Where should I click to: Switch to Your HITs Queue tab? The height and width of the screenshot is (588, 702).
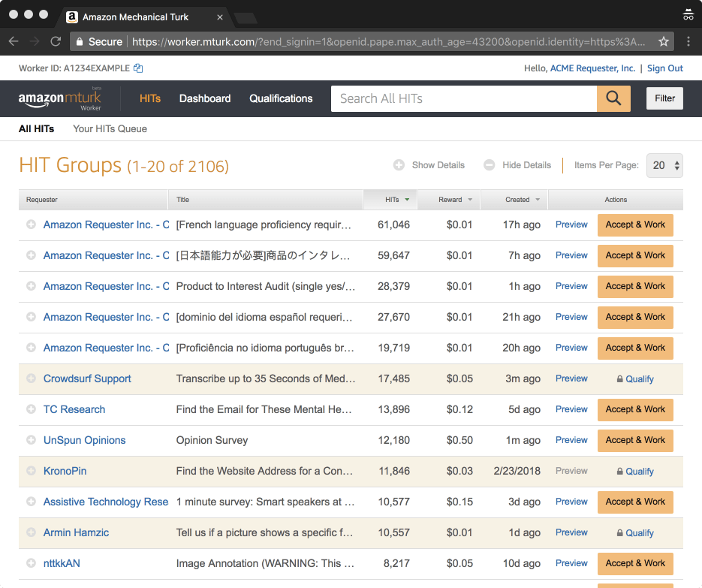click(x=110, y=129)
